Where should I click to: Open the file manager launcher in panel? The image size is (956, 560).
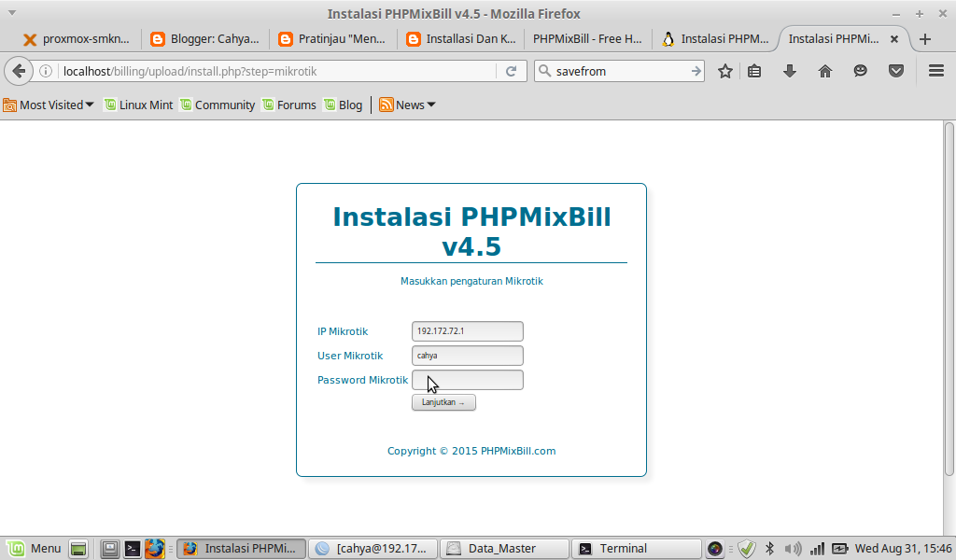pos(110,549)
